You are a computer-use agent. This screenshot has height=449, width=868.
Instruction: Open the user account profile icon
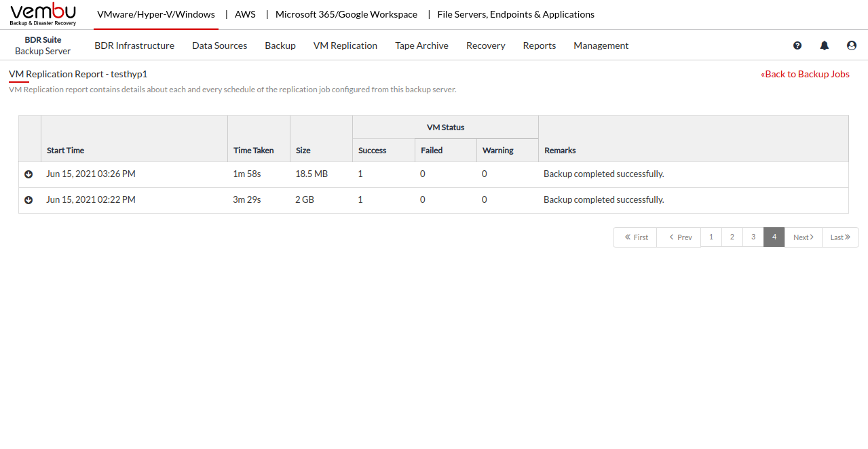coord(851,45)
